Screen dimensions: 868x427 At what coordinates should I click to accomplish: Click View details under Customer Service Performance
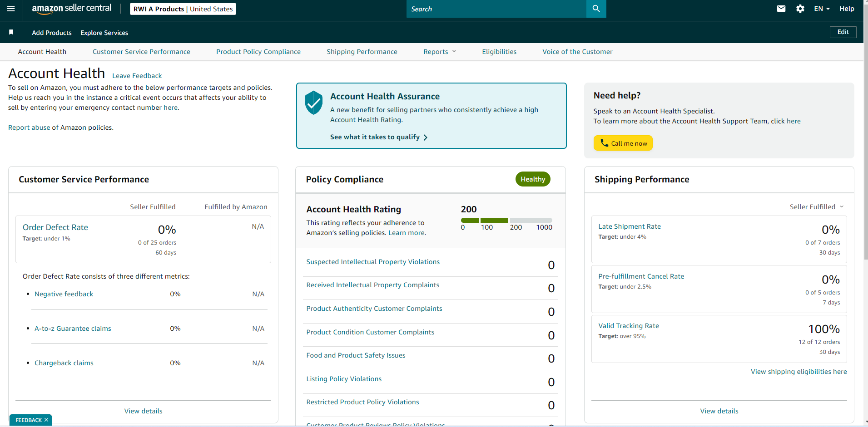pos(143,411)
